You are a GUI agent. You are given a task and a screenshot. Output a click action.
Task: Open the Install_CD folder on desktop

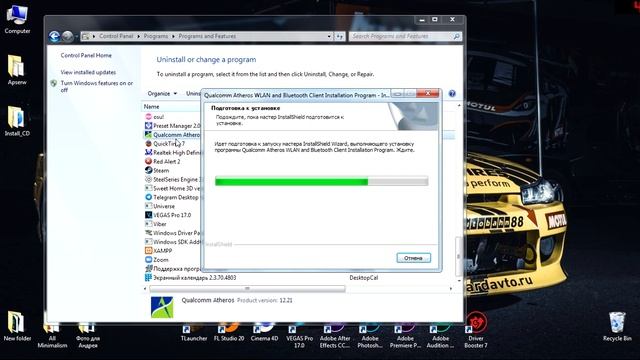[x=17, y=120]
